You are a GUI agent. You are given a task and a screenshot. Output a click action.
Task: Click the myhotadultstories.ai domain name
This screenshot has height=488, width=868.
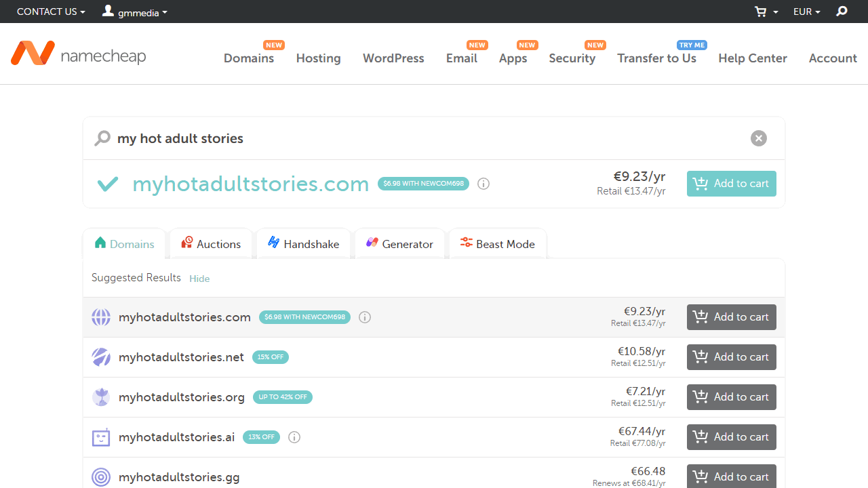pos(177,437)
